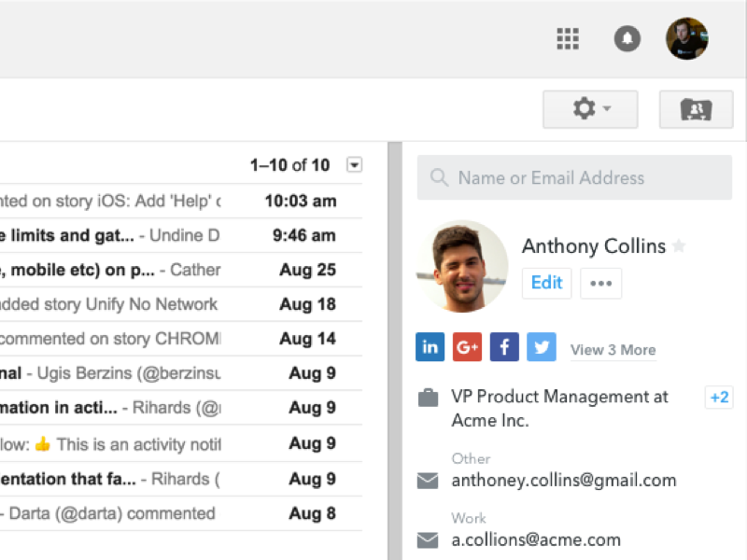The image size is (747, 560).
Task: Expand the +2 additional job titles
Action: coord(718,398)
